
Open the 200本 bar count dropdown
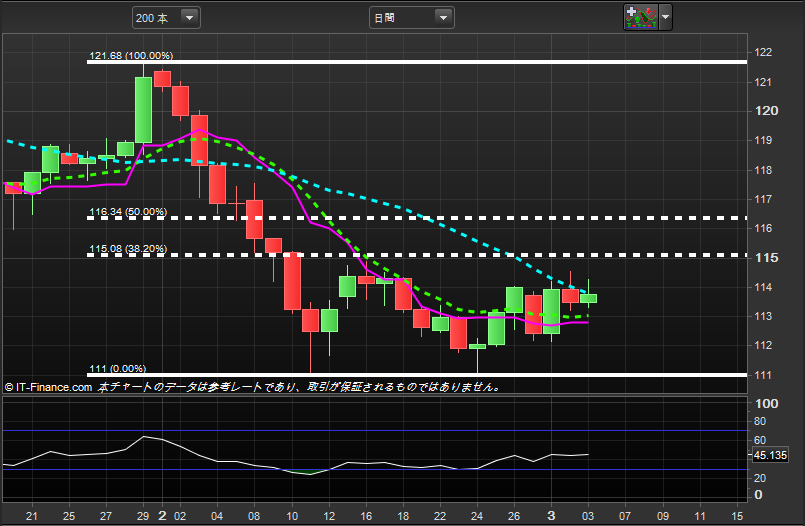tap(166, 18)
